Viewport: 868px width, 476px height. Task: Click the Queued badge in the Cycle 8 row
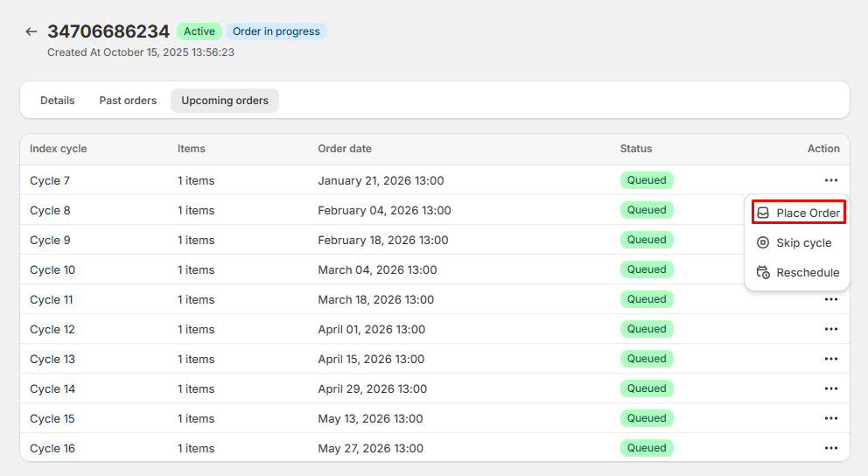(x=647, y=210)
